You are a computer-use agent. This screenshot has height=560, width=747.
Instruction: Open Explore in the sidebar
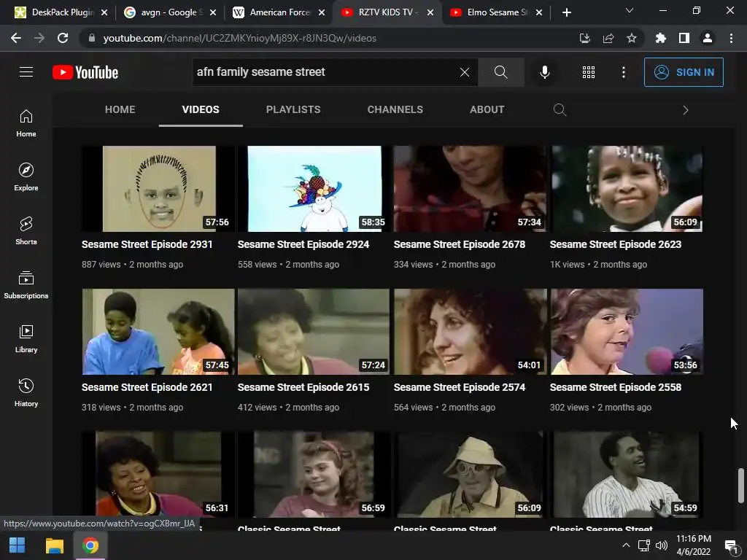pyautogui.click(x=26, y=176)
